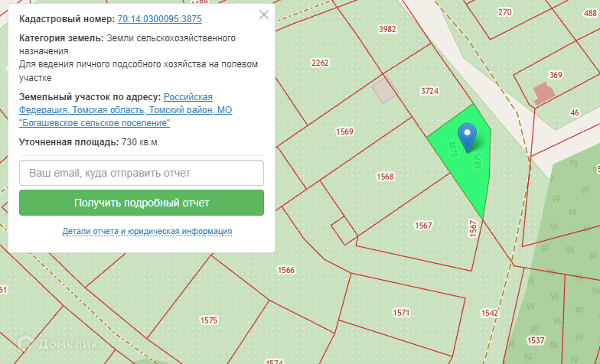Select parcel labeled 1542 on map
The width and height of the screenshot is (600, 364).
click(490, 314)
